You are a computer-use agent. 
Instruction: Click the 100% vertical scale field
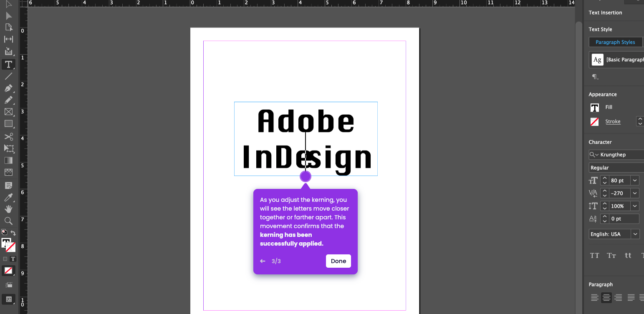[x=620, y=206]
